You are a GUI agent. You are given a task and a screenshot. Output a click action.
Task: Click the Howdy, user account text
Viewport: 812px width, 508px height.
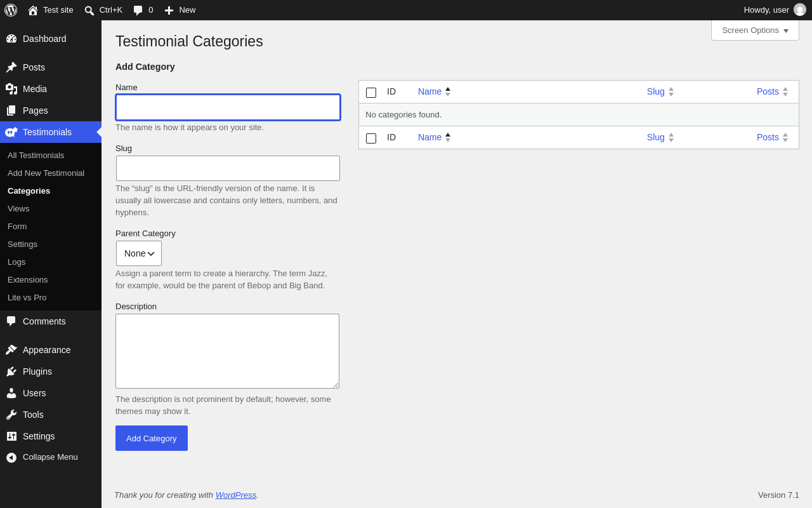[766, 10]
